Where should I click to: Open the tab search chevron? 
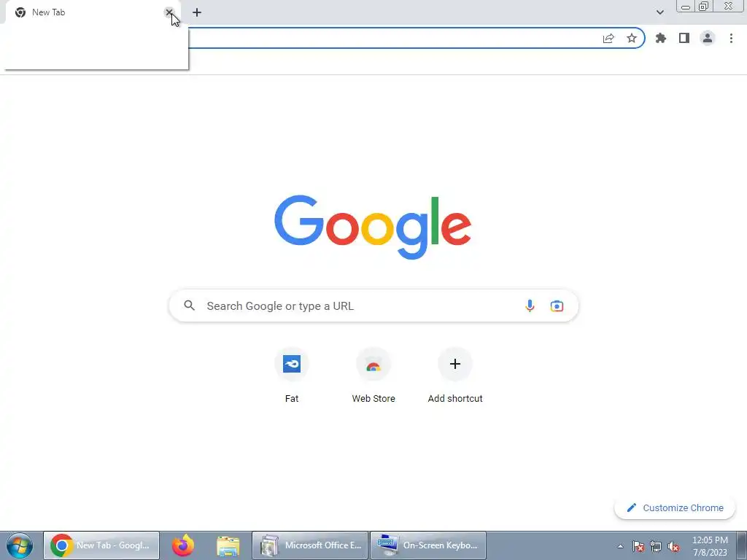659,12
